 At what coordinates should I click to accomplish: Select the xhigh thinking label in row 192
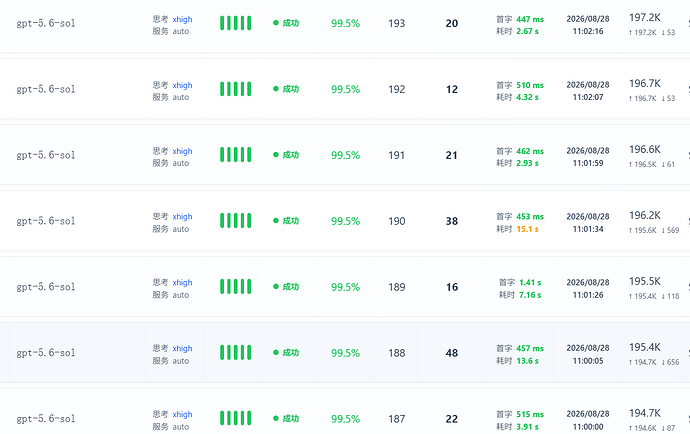click(x=182, y=85)
